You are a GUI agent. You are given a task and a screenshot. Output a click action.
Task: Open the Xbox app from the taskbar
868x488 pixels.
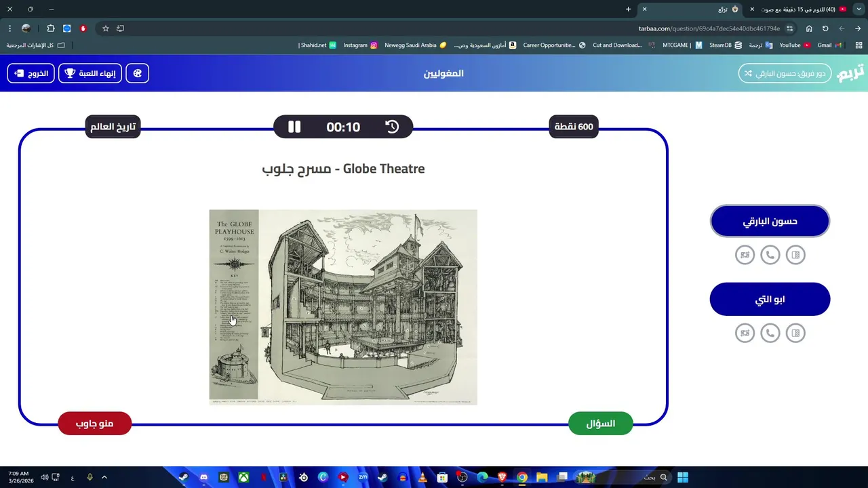point(243,477)
